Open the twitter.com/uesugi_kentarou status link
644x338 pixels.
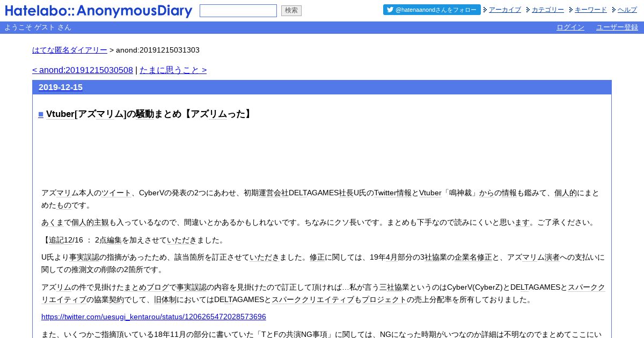[x=153, y=317]
